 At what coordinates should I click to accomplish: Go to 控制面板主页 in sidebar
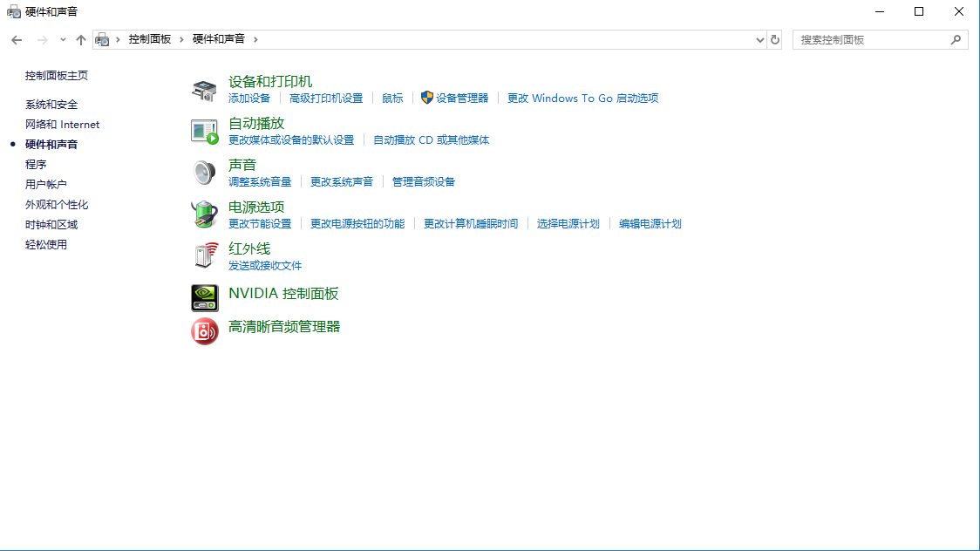[57, 76]
